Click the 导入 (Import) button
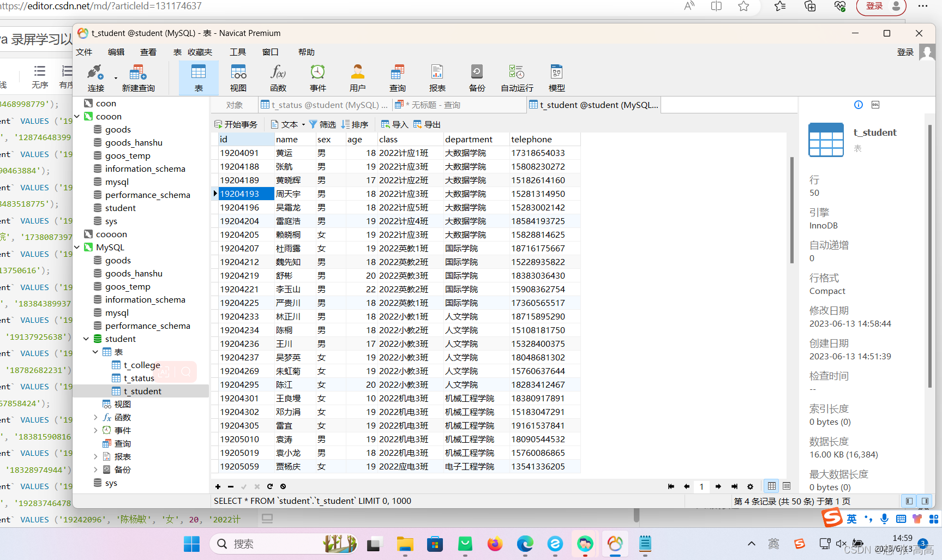The width and height of the screenshot is (942, 560). tap(395, 124)
